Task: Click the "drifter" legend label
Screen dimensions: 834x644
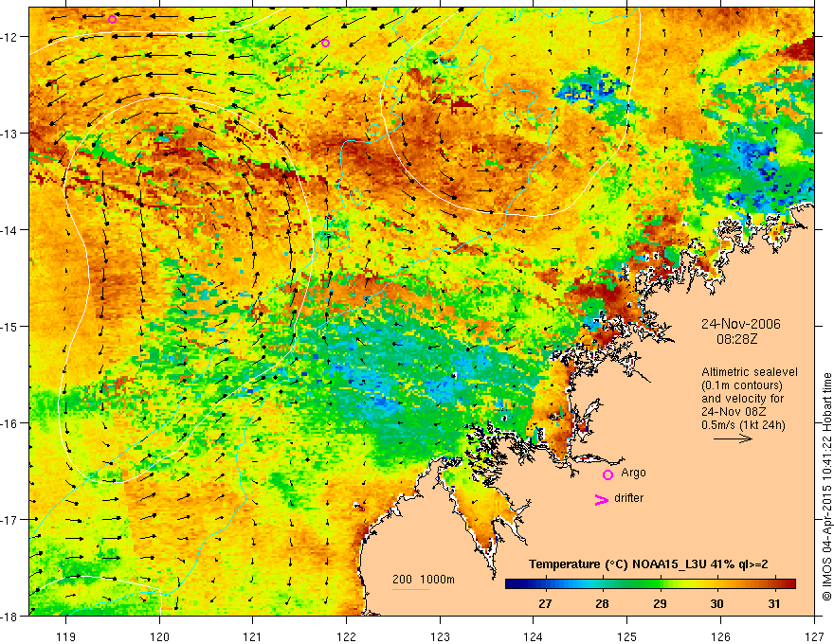Action: pos(628,498)
